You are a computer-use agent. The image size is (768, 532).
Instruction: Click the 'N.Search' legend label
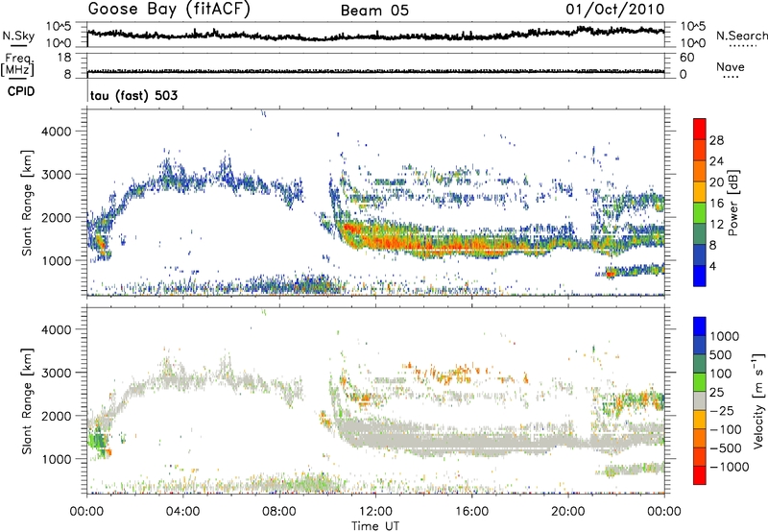click(742, 36)
